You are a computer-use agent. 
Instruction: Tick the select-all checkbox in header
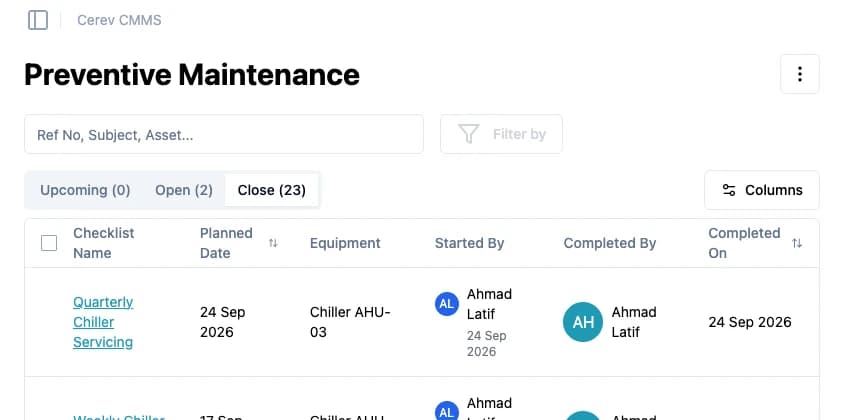click(49, 243)
